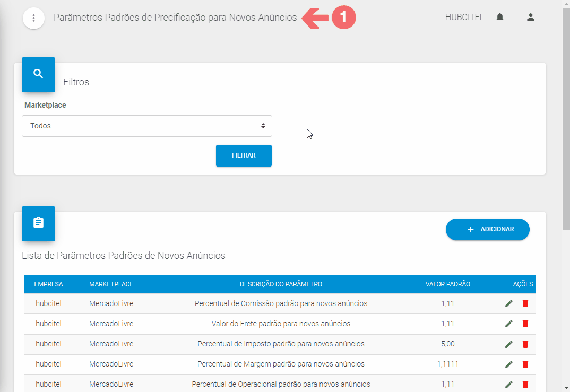The height and width of the screenshot is (392, 570).
Task: Click the scrollbar down arrow
Action: pyautogui.click(x=566, y=388)
